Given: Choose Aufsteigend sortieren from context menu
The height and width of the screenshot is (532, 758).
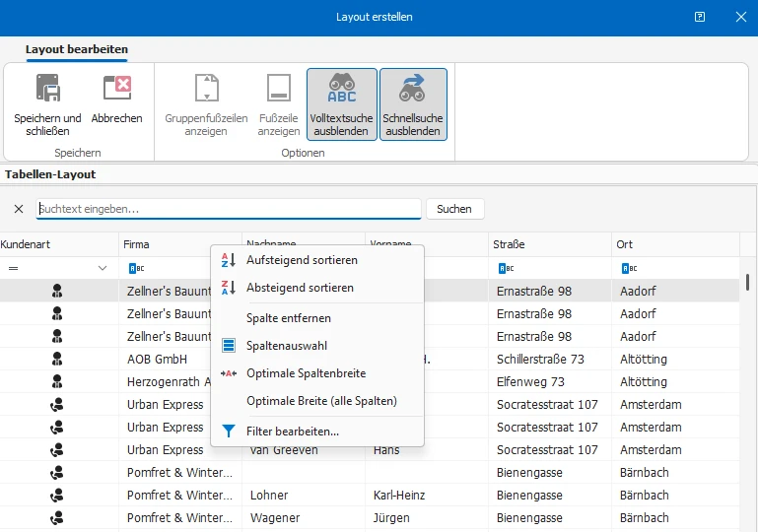Looking at the screenshot, I should 317,260.
